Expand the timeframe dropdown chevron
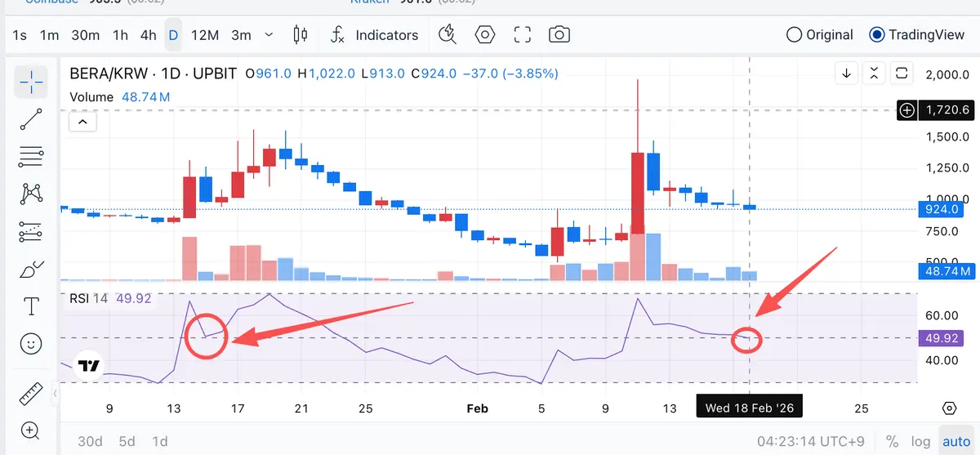 tap(269, 35)
